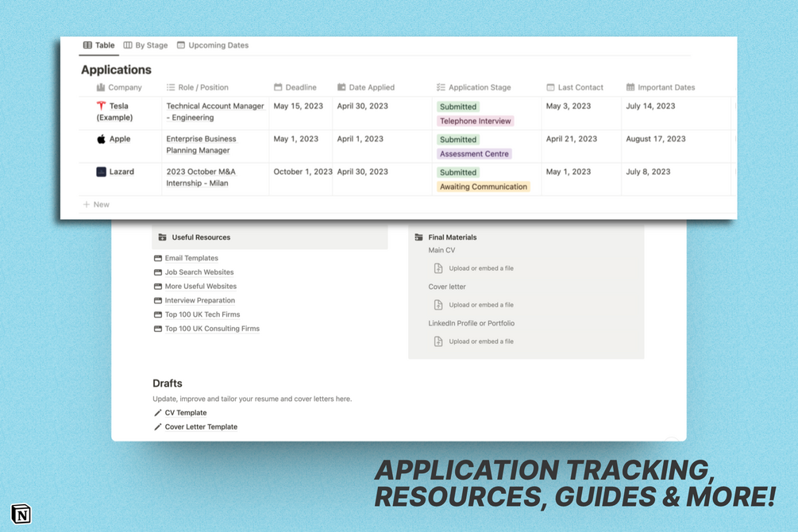Click the Assessment Centre stage tag
The width and height of the screenshot is (798, 532).
[474, 154]
